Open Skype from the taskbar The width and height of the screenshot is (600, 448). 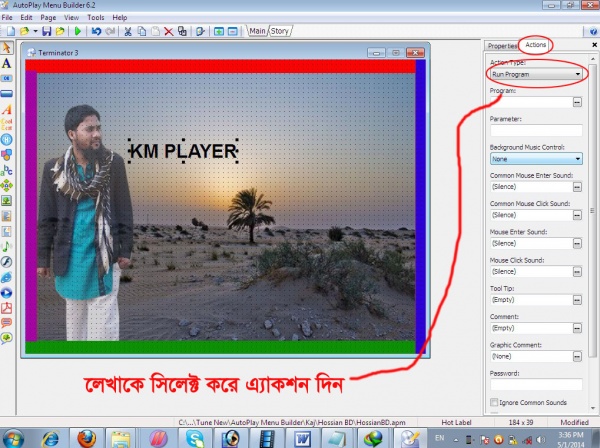tap(195, 438)
